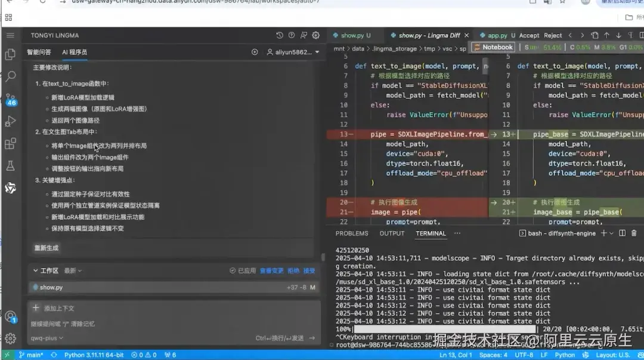
Task: Select show.py - Lingma Diff tab
Action: 429,35
